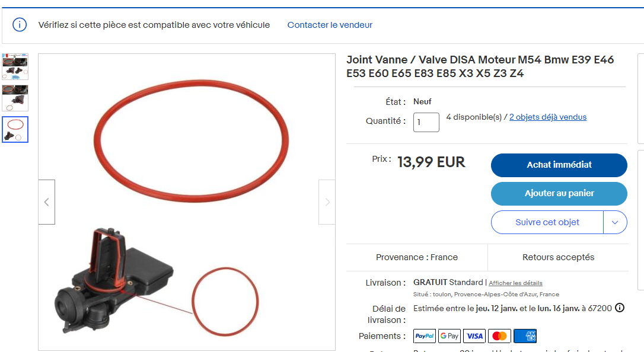The image size is (644, 352).
Task: Click the American Express payment icon
Action: click(525, 336)
